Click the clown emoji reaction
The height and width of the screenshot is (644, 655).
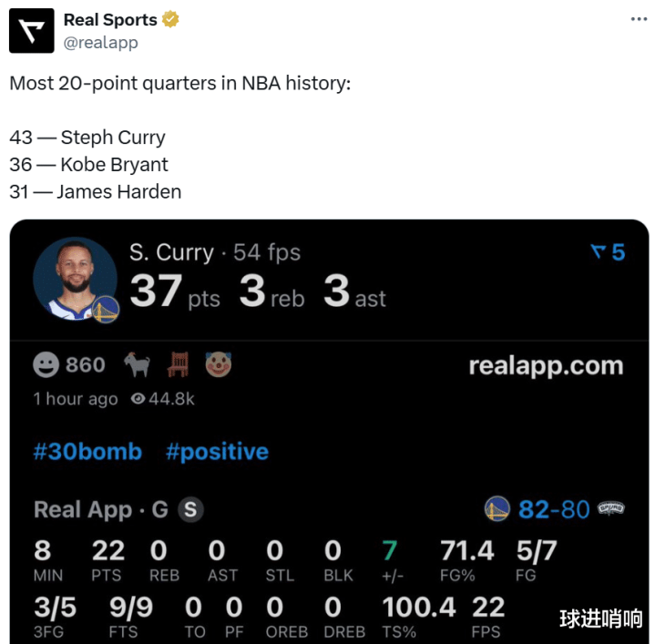click(218, 365)
